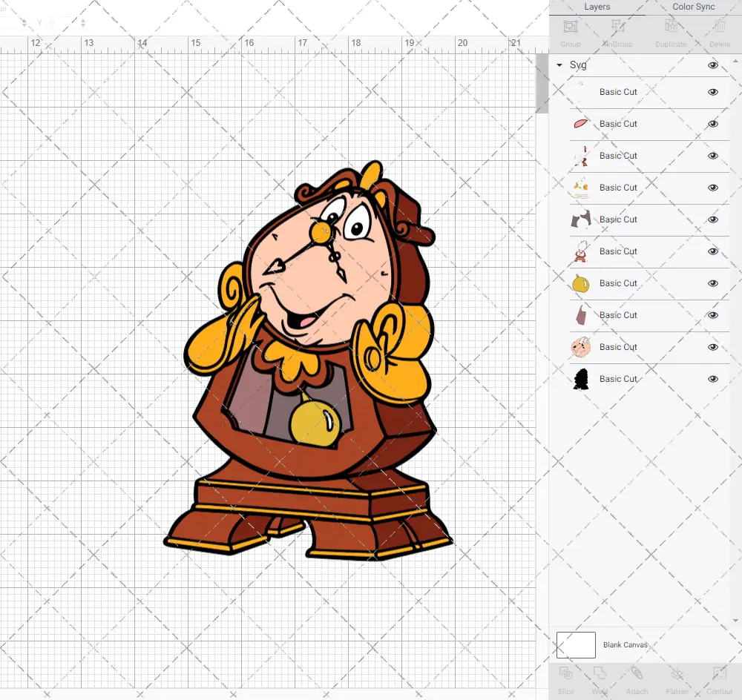Hide the yellow pendulum layer
742x700 pixels.
(x=712, y=283)
